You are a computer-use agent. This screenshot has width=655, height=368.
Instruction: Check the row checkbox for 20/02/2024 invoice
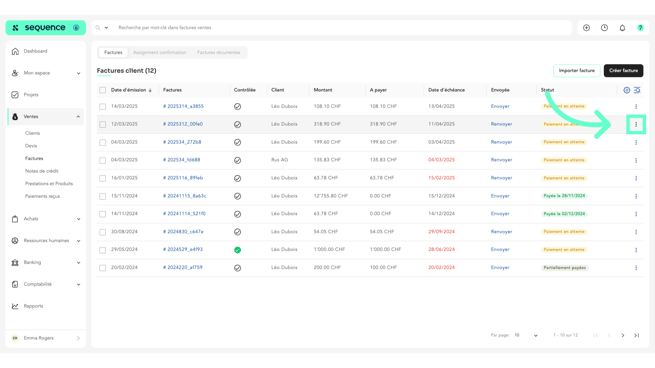pos(102,268)
